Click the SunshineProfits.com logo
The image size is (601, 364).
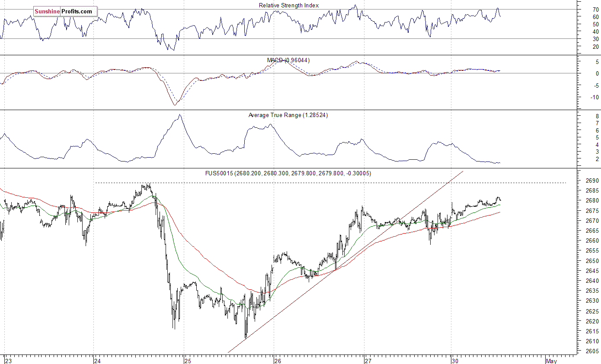[x=65, y=12]
